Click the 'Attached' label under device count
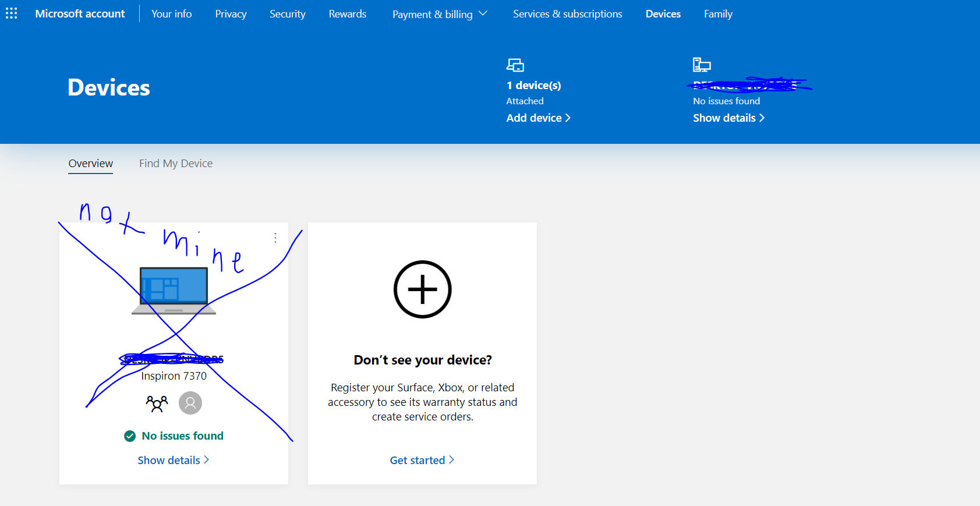The width and height of the screenshot is (980, 506). [x=525, y=101]
